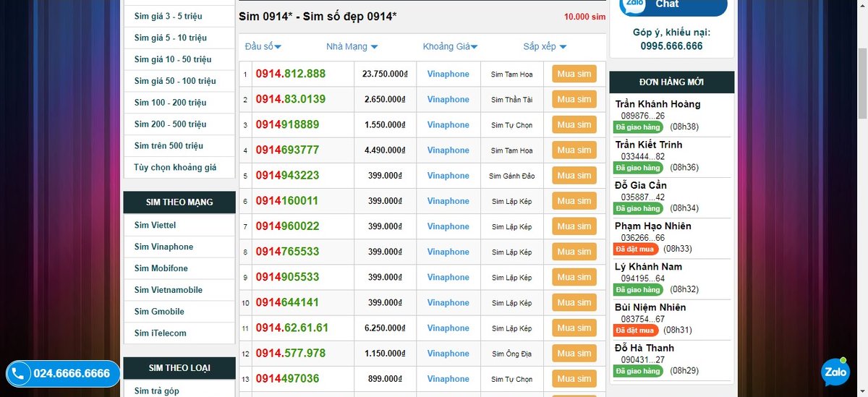Open the Zalo Chat button at top
Image resolution: width=868 pixels, height=397 pixels.
(x=673, y=6)
